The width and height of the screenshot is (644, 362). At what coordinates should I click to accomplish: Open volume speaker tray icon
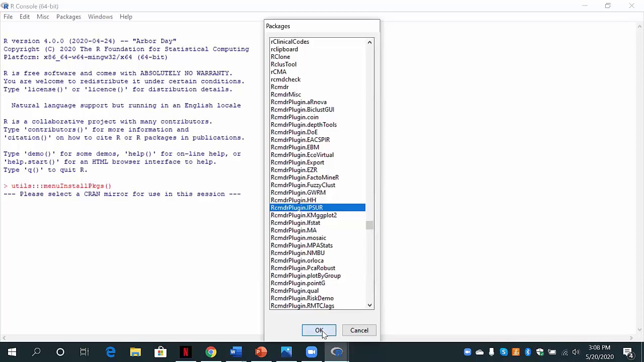tap(576, 352)
